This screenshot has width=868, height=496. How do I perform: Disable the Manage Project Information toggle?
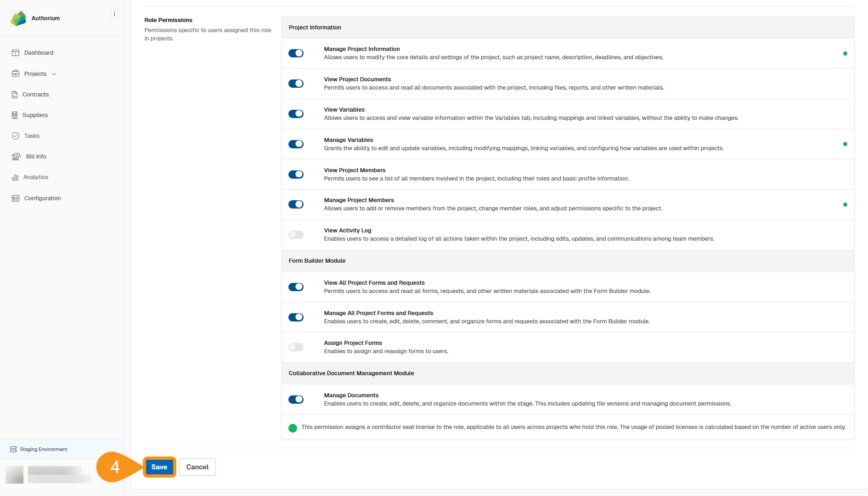296,53
